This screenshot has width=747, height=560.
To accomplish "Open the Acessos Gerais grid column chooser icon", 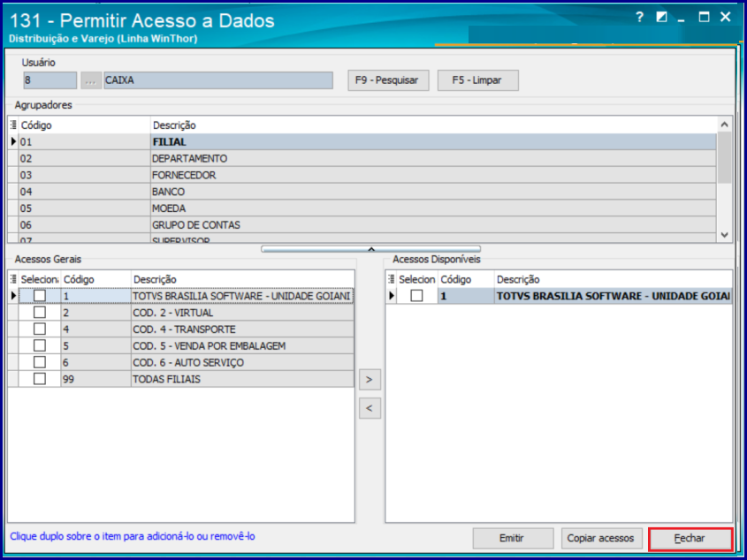I will coord(13,279).
